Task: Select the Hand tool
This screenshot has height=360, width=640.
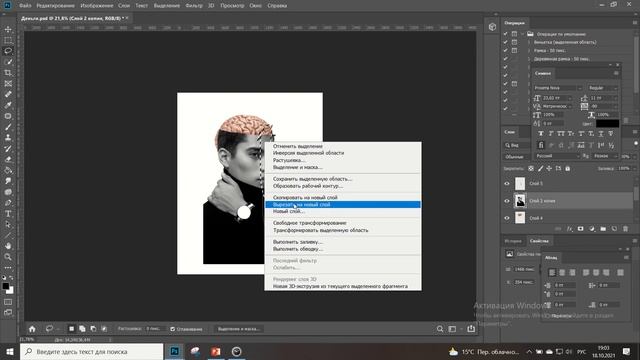Action: (8, 246)
